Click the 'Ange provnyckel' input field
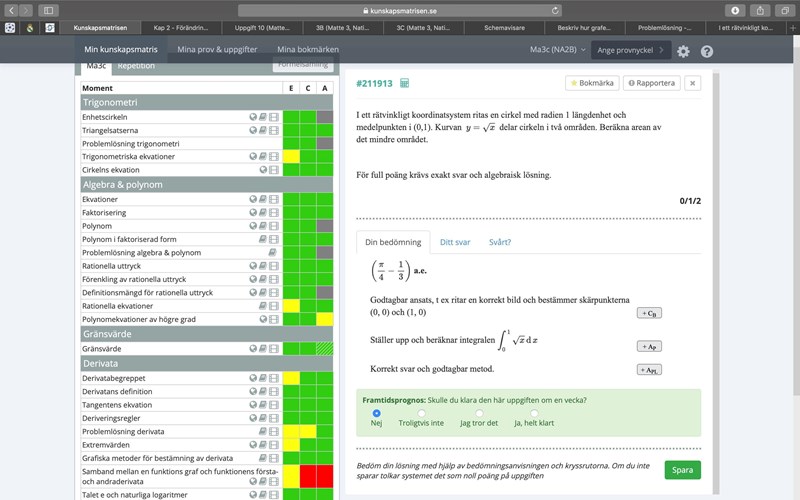 pyautogui.click(x=630, y=49)
